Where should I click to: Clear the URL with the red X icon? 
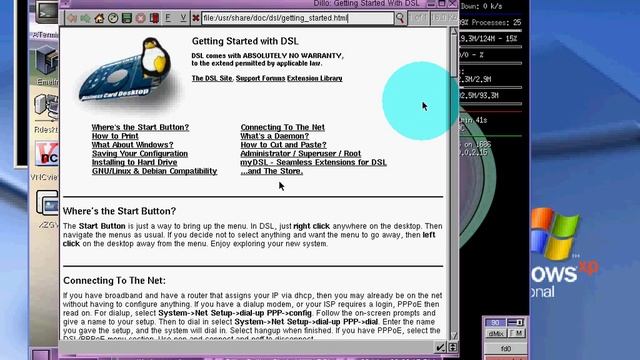(196, 18)
